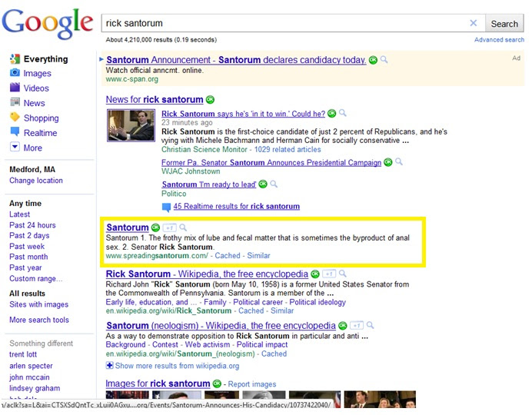This screenshot has height=415, width=532.
Task: Click the Everything search category icon
Action: point(15,58)
